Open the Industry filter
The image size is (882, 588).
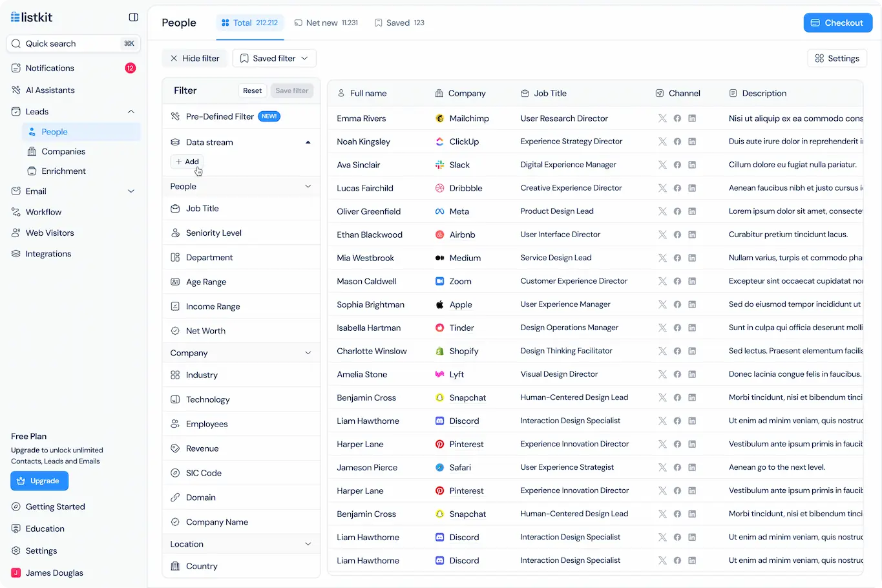[x=241, y=375]
